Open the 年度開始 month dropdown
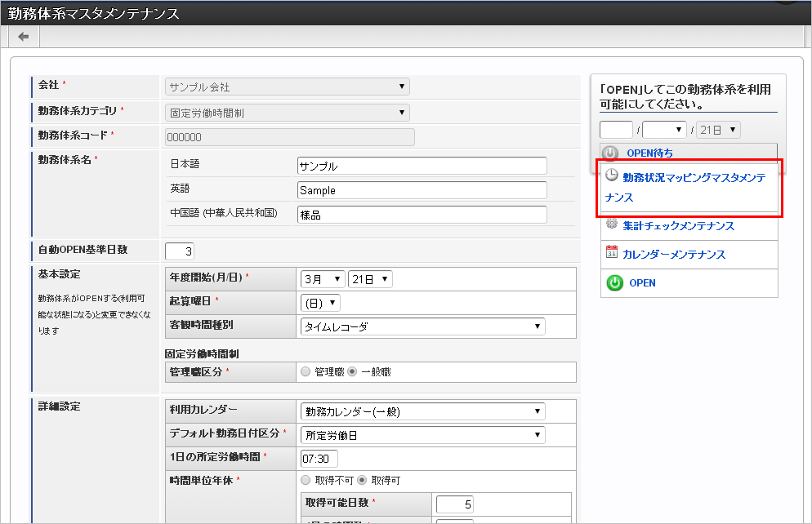This screenshot has width=812, height=524. point(323,279)
